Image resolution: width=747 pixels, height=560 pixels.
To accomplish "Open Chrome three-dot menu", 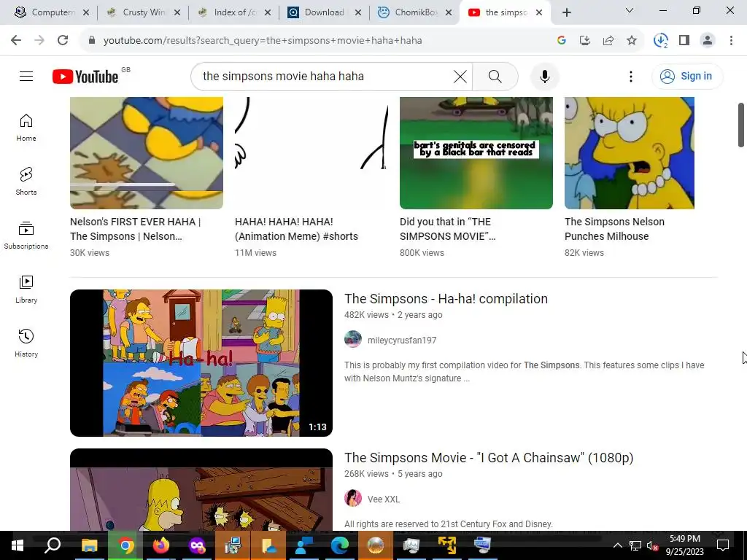I will click(731, 40).
